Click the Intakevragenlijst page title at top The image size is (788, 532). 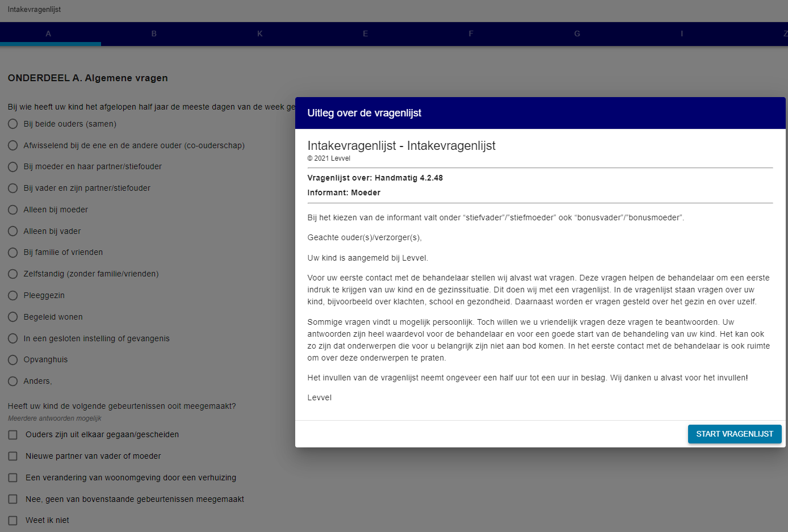coord(34,10)
